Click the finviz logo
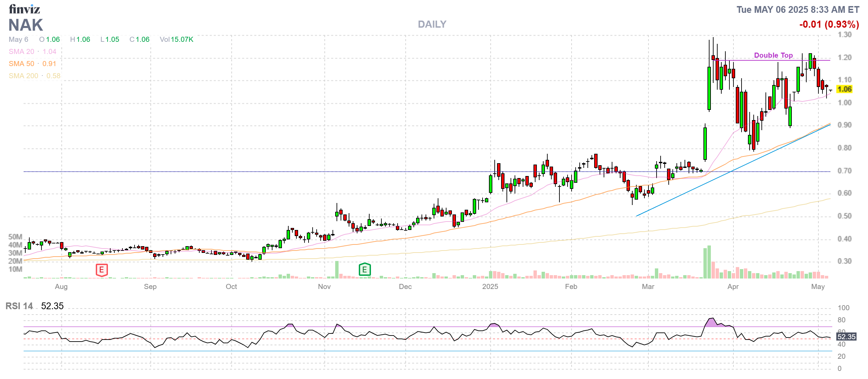 click(25, 9)
